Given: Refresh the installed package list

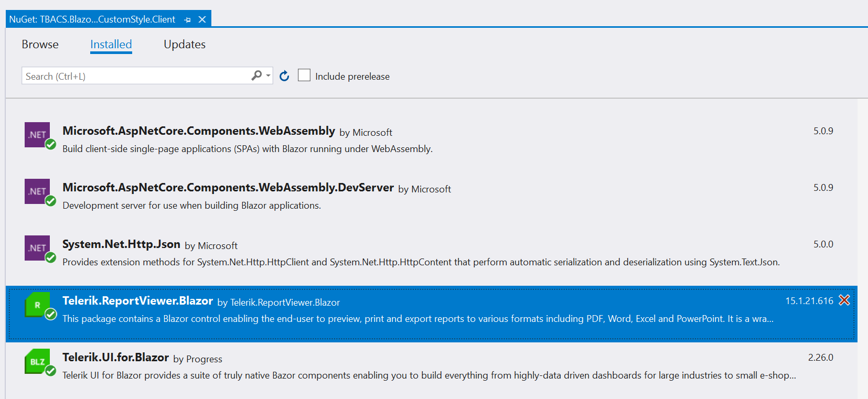Looking at the screenshot, I should coord(284,76).
